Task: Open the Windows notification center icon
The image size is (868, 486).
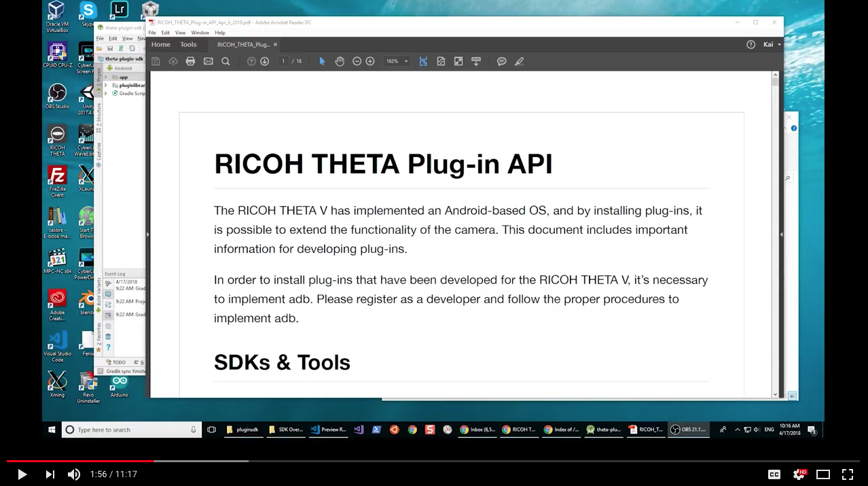Action: click(812, 430)
